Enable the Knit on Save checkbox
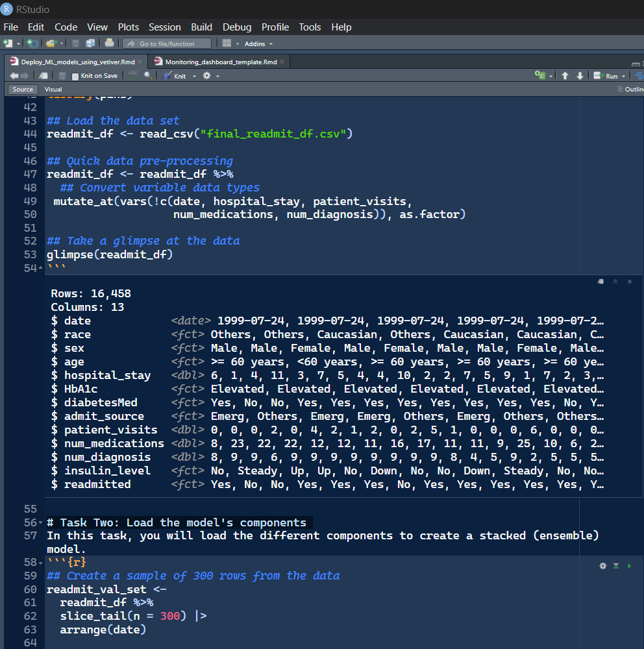644x649 pixels. (75, 76)
